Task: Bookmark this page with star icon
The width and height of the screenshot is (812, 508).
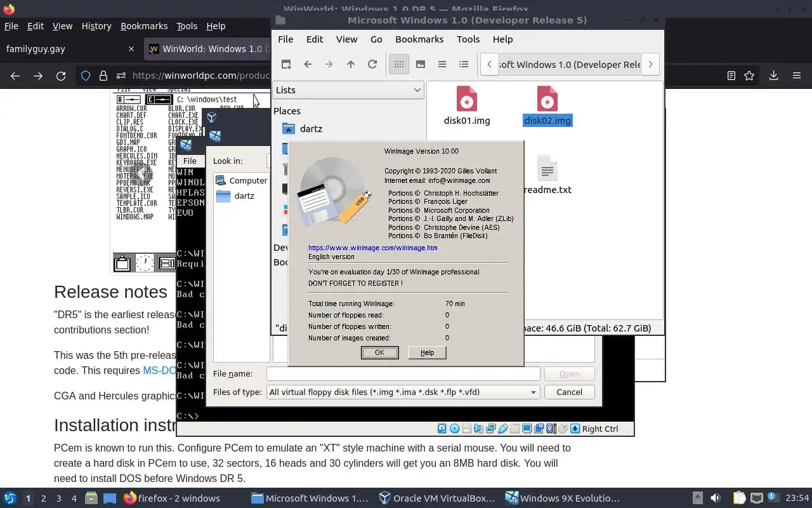Action: pyautogui.click(x=749, y=76)
